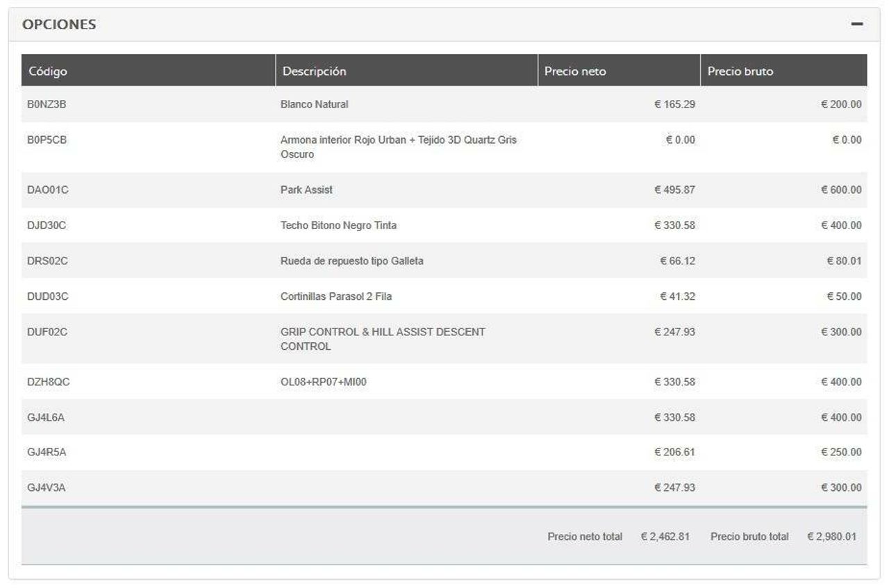Select code GJ4R5A cell
The image size is (889, 588).
(x=47, y=452)
